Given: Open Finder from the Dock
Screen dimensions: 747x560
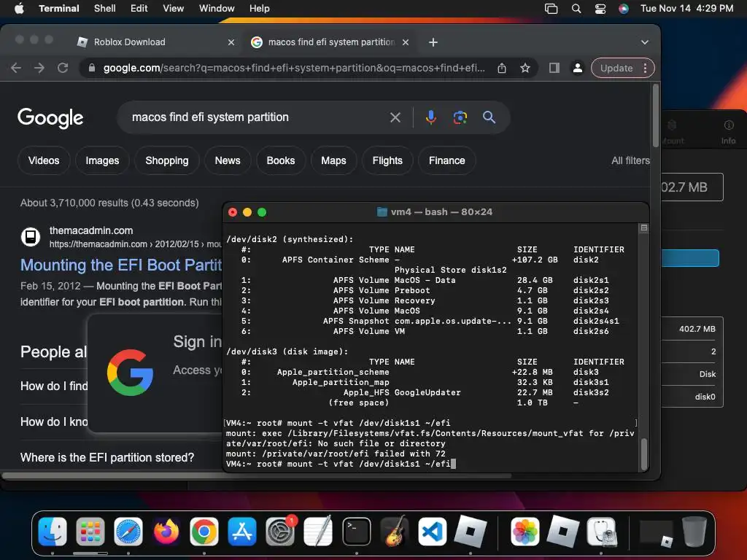Looking at the screenshot, I should [53, 531].
